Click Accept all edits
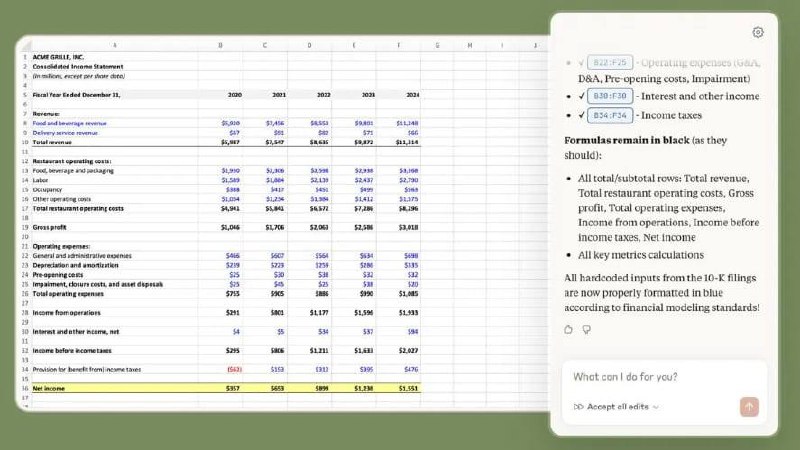 pyautogui.click(x=616, y=407)
